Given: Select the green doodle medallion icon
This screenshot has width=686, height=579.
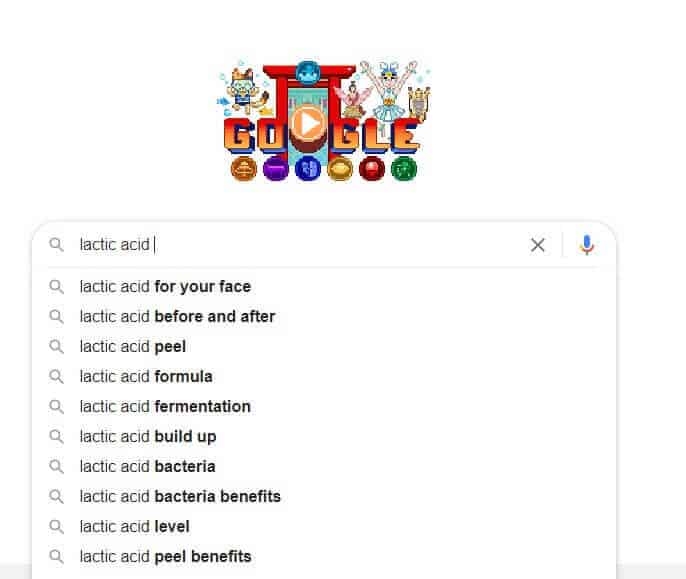Looking at the screenshot, I should tap(404, 168).
